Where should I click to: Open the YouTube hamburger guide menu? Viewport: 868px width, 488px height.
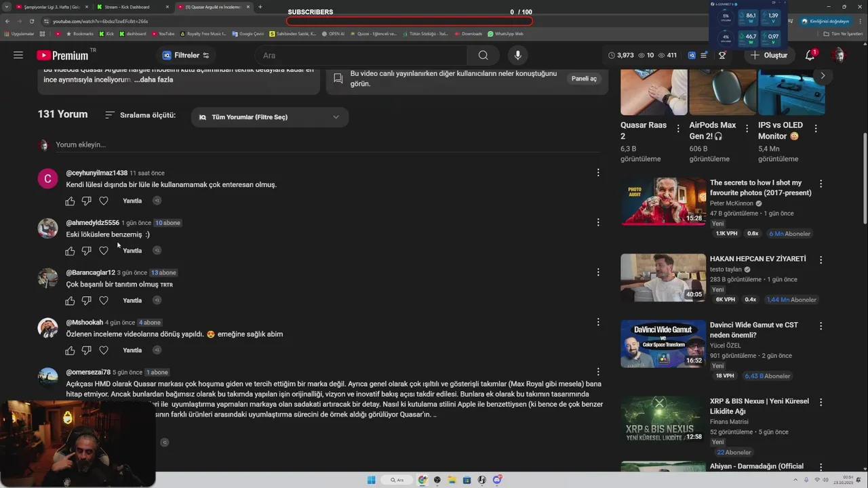click(18, 55)
